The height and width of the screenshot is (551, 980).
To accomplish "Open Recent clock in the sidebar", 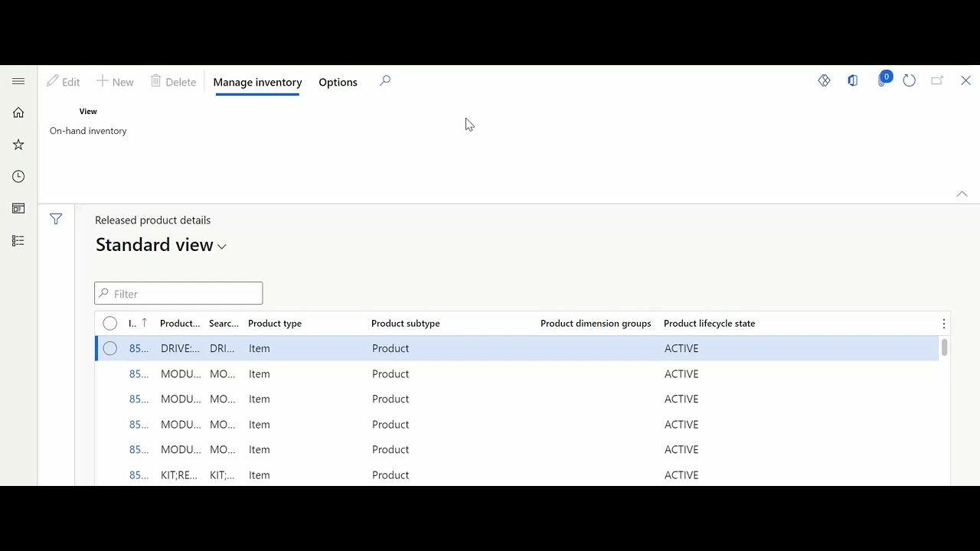I will tap(18, 177).
